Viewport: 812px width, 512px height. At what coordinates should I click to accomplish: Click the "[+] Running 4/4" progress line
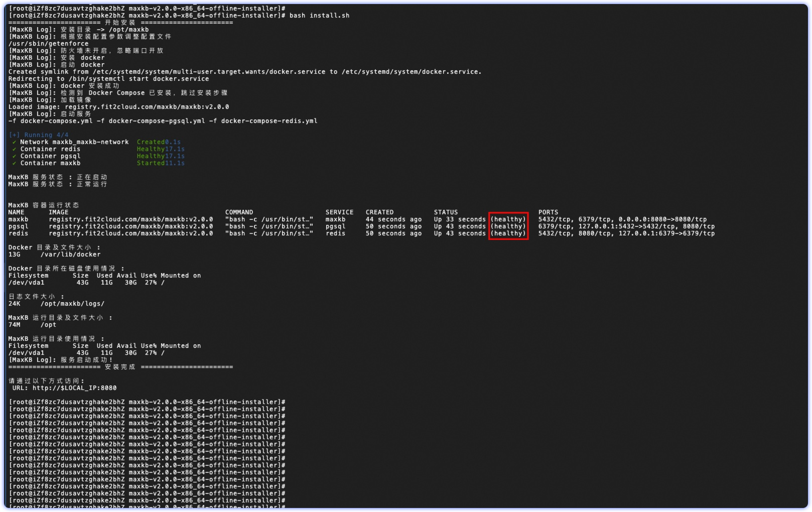39,135
